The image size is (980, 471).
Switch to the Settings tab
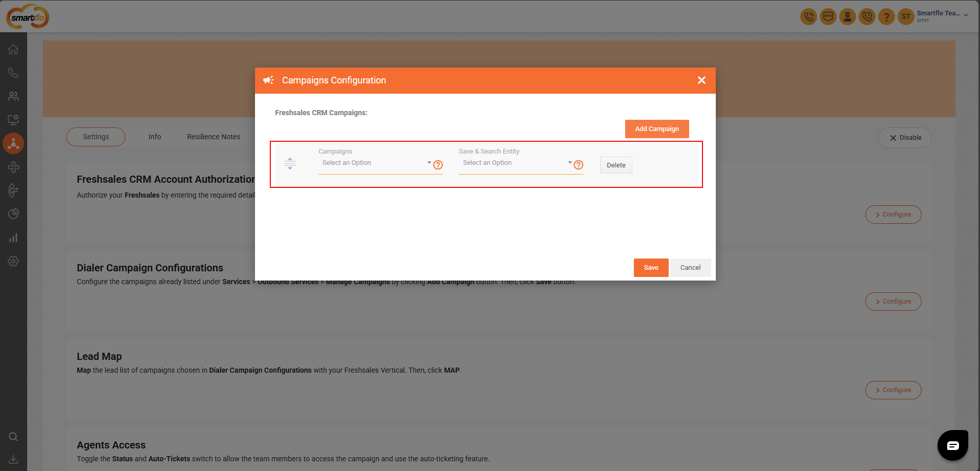[96, 137]
